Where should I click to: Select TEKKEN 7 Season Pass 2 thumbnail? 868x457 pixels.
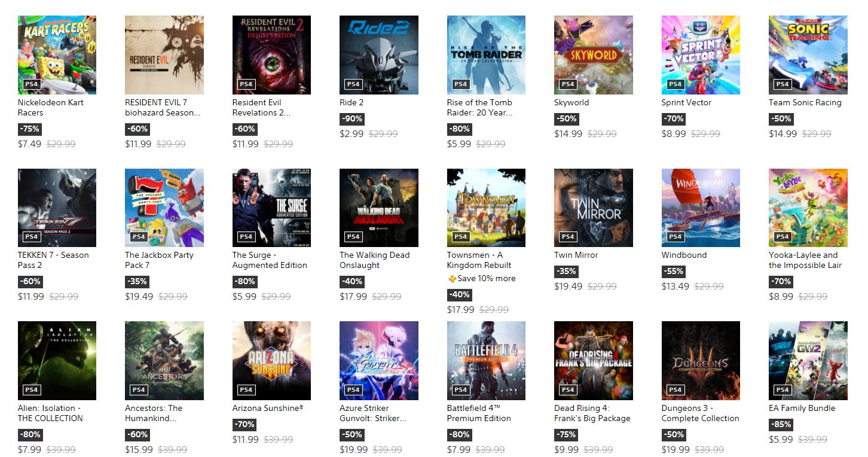(57, 208)
